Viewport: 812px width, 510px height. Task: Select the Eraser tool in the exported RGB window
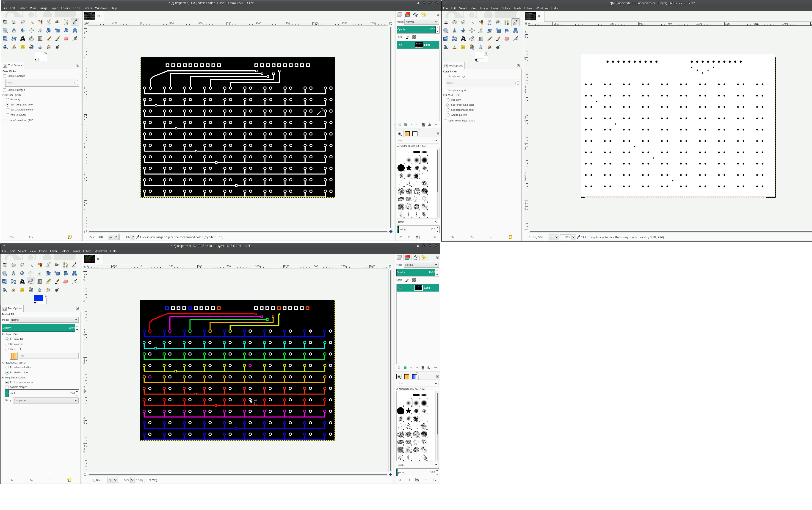coord(66,281)
